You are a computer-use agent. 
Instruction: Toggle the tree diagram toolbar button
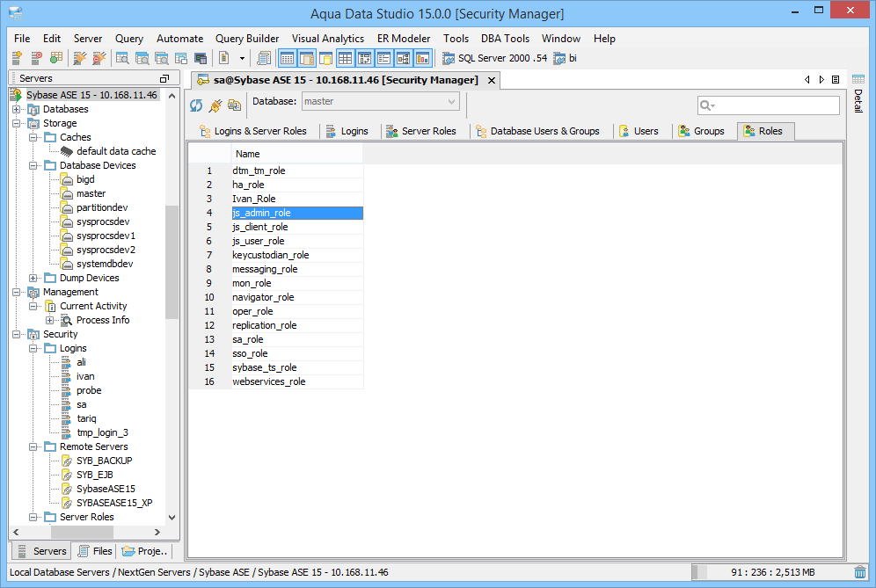coord(403,58)
